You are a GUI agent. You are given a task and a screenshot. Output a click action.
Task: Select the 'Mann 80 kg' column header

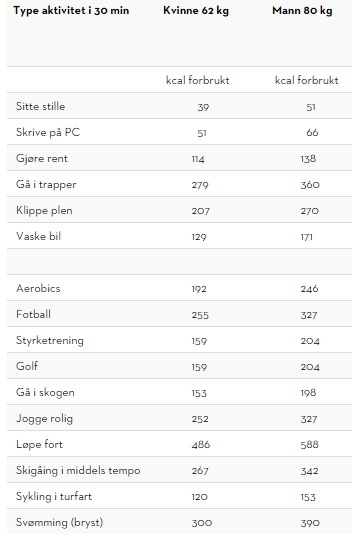[x=302, y=11]
